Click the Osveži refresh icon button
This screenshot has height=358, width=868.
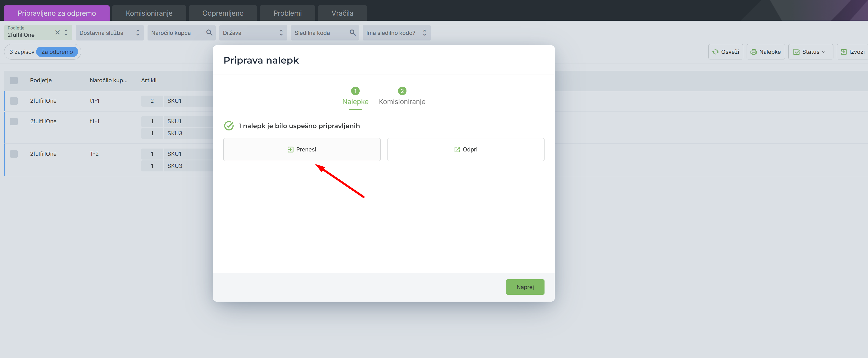[725, 52]
